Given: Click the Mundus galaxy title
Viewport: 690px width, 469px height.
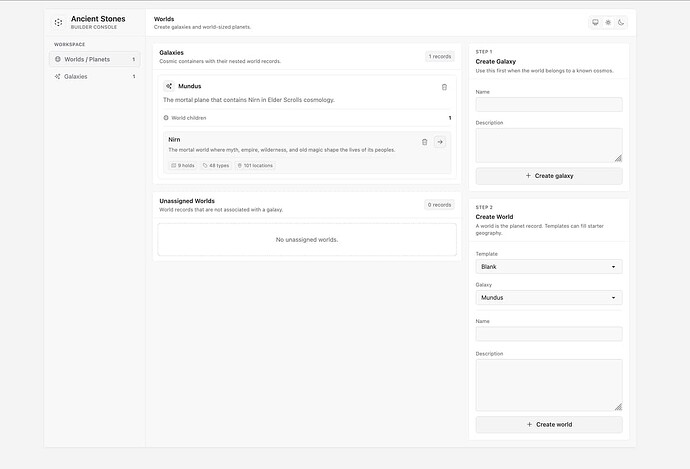Looking at the screenshot, I should (x=190, y=86).
